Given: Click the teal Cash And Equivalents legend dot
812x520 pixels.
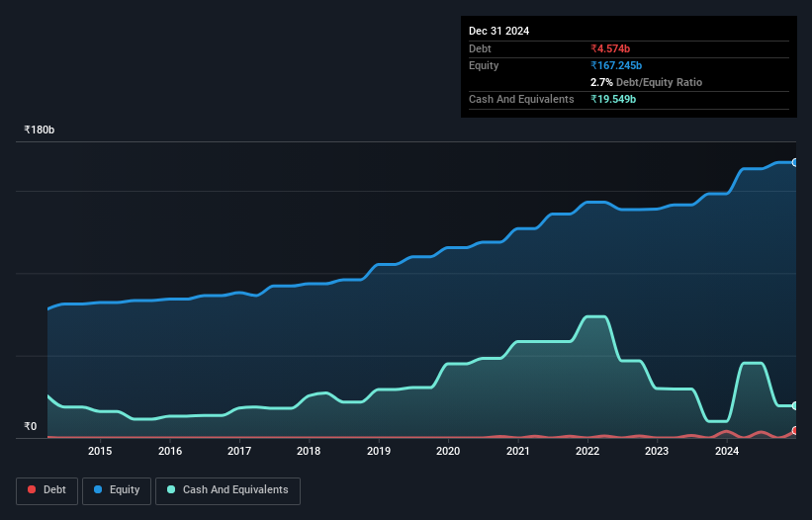Looking at the screenshot, I should coord(171,489).
